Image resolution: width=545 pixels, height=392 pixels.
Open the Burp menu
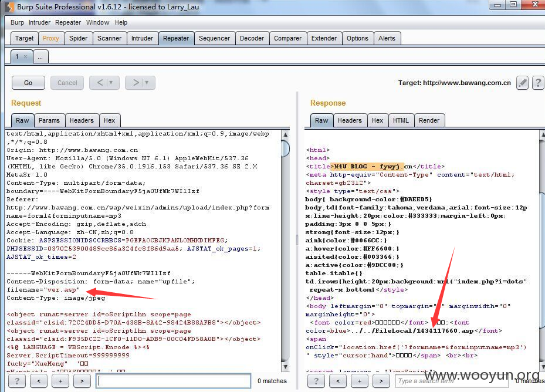(17, 22)
